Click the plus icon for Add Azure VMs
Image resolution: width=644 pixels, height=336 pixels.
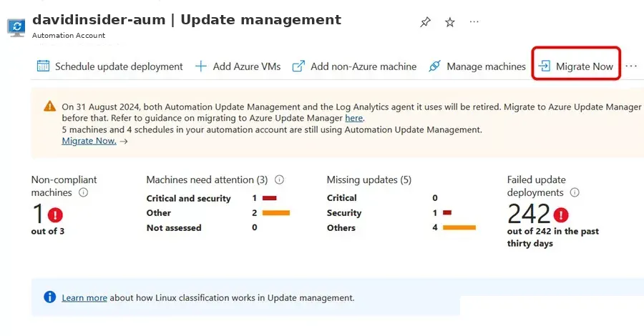(200, 66)
